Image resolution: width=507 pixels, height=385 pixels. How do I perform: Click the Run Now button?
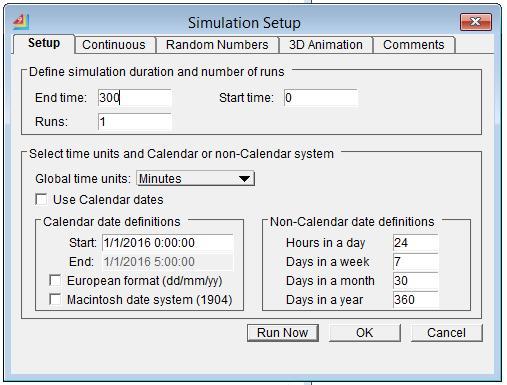point(283,333)
